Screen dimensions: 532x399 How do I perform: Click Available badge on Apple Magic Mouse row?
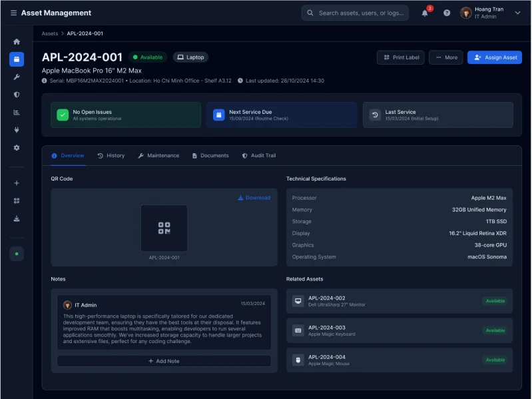[495, 360]
